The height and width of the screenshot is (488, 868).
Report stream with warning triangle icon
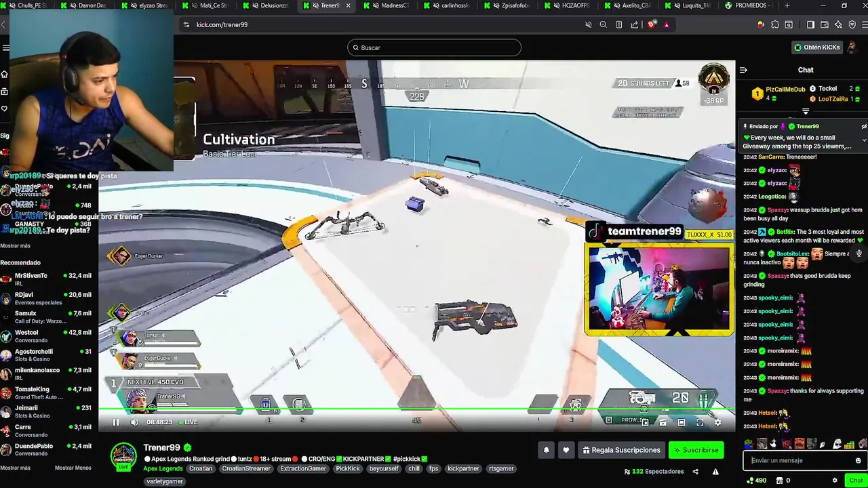pos(715,472)
